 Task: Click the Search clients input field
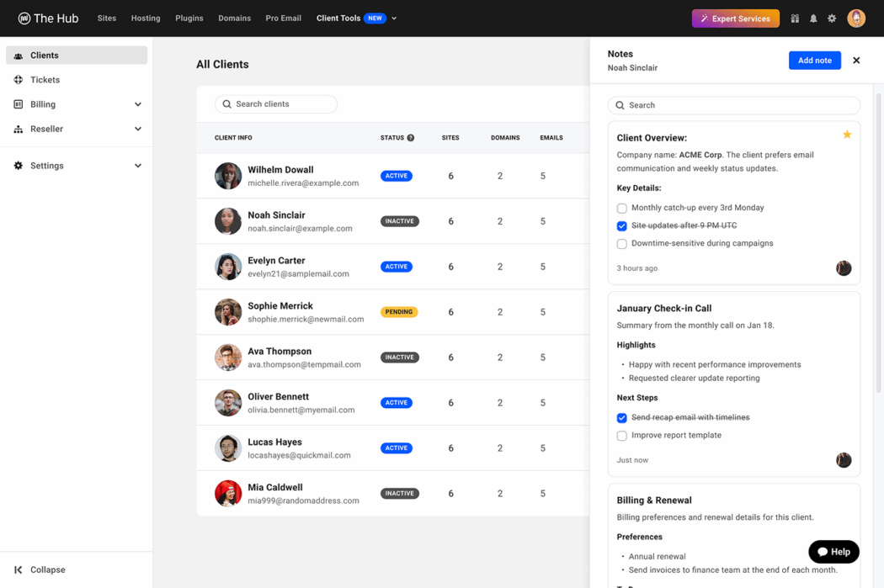coord(275,103)
